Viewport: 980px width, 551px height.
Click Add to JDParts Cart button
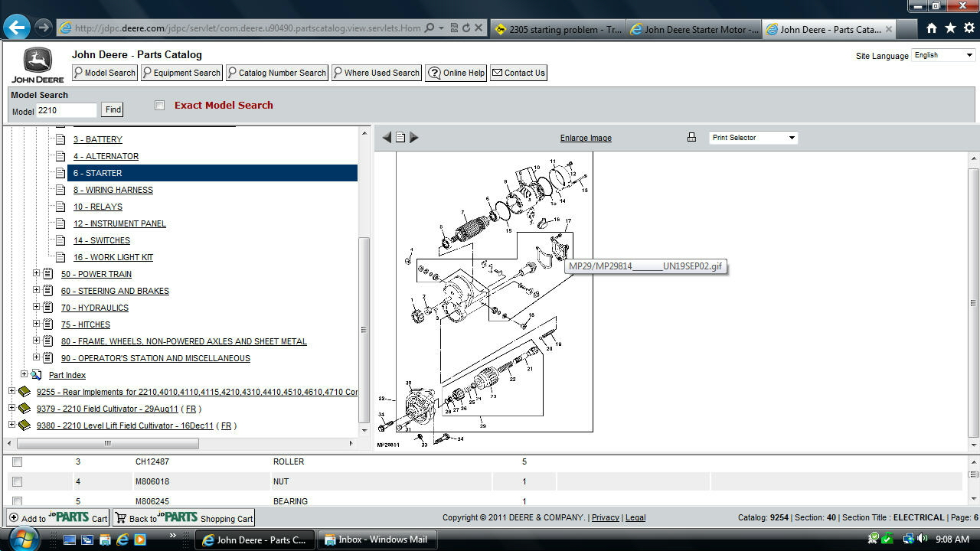coord(58,518)
